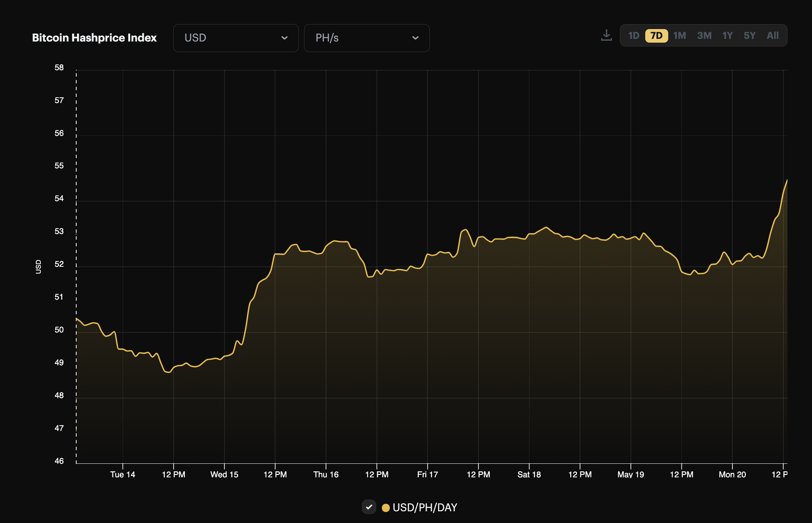Viewport: 812px width, 523px height.
Task: Select the 1Y timeframe
Action: 727,35
